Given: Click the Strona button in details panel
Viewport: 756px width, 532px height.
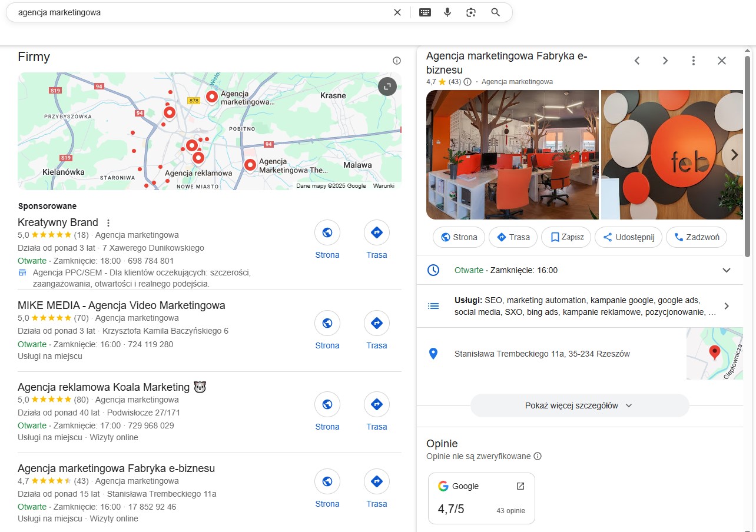Looking at the screenshot, I should click(459, 237).
